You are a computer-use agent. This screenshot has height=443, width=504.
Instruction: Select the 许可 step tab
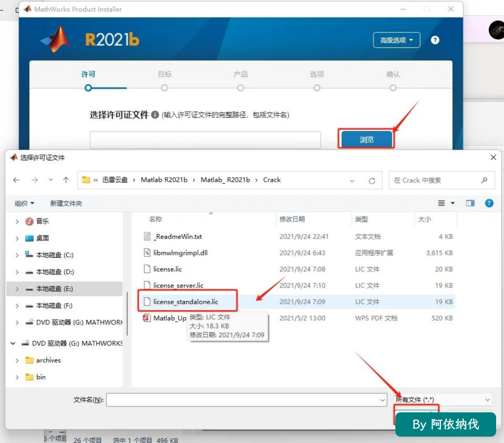pos(88,74)
